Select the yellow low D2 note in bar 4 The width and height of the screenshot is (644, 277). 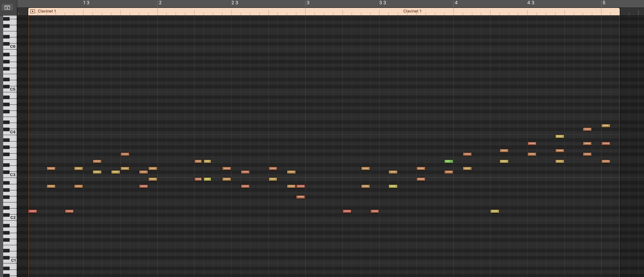coord(494,211)
